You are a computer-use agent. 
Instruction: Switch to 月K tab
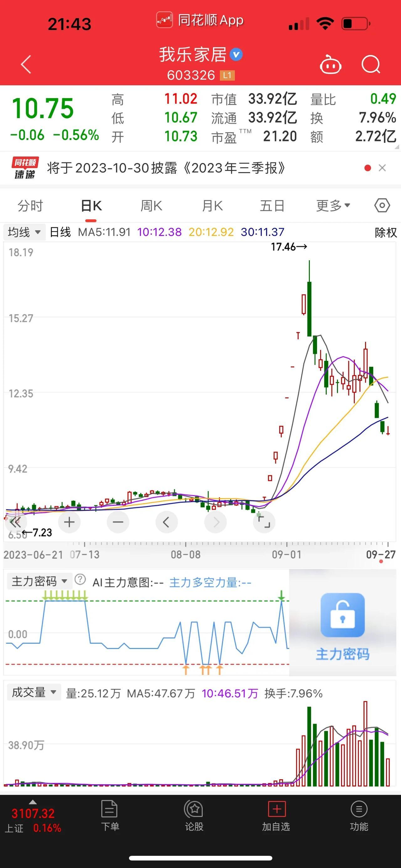pos(212,206)
